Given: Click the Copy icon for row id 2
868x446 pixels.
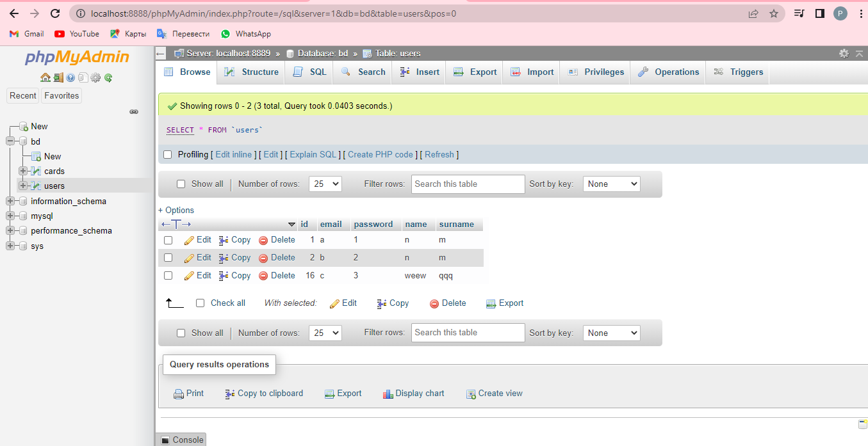Looking at the screenshot, I should pos(224,258).
